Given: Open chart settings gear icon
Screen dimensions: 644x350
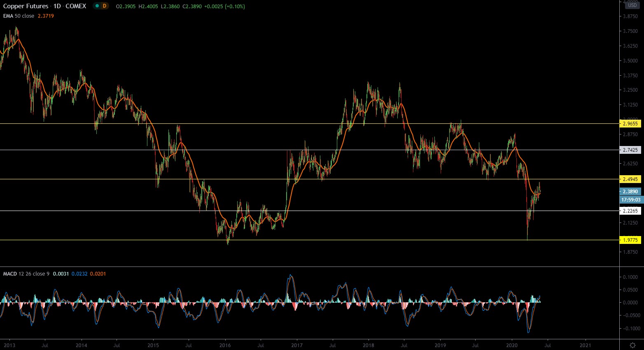Looking at the screenshot, I should [x=632, y=345].
